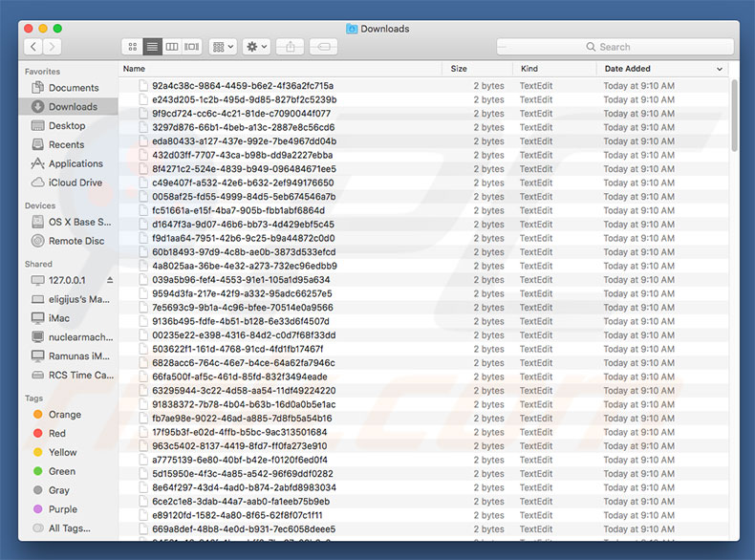Open the Action gear dropdown menu
Screen dimensions: 755x560
pyautogui.click(x=257, y=46)
